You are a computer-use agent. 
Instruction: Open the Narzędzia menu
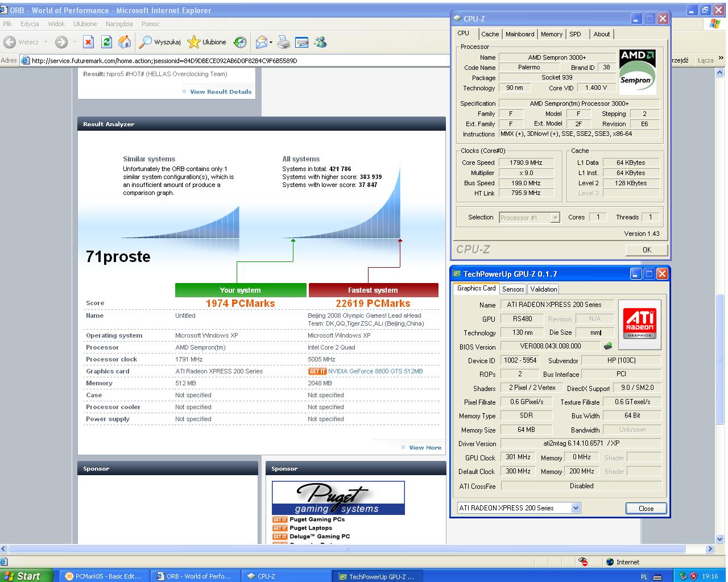[x=119, y=24]
